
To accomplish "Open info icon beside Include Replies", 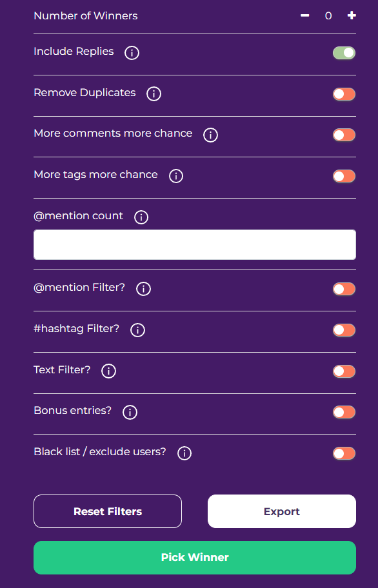I will point(132,53).
